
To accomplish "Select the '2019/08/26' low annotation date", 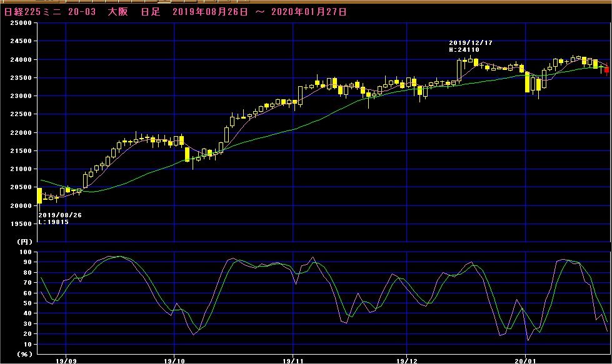I will click(x=60, y=215).
